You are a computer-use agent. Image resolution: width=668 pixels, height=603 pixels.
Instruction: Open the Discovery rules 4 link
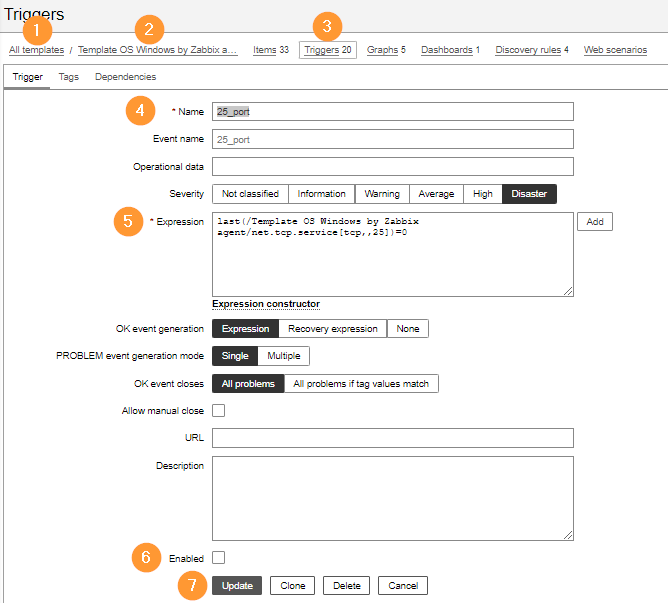(x=532, y=50)
